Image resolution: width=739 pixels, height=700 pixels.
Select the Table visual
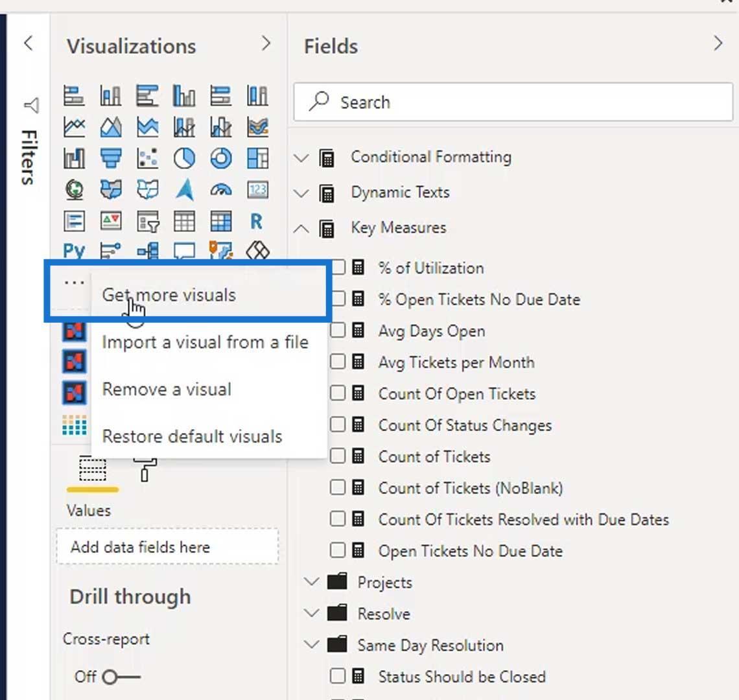click(x=184, y=220)
